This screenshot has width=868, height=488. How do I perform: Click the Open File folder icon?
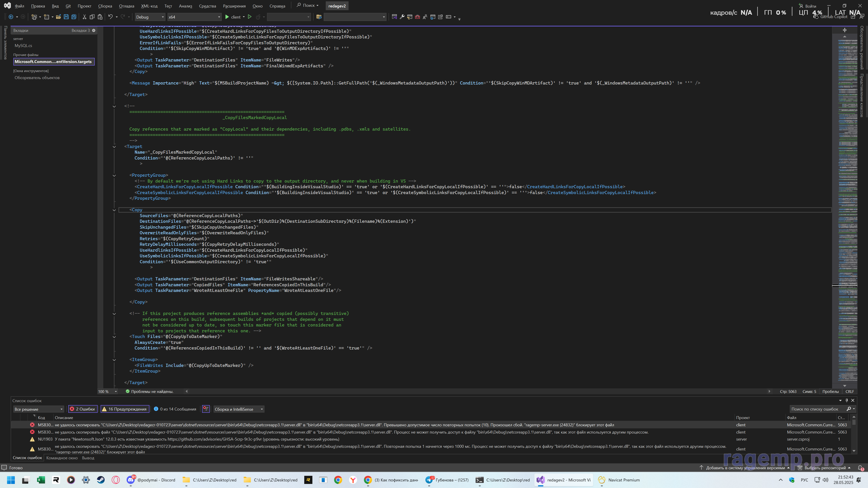point(58,17)
